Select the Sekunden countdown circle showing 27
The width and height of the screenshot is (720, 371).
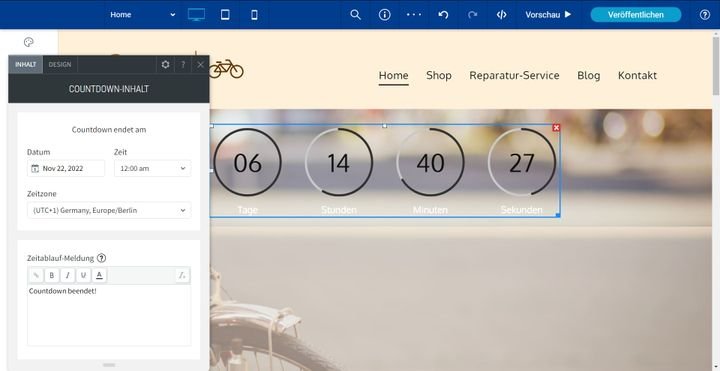click(522, 163)
